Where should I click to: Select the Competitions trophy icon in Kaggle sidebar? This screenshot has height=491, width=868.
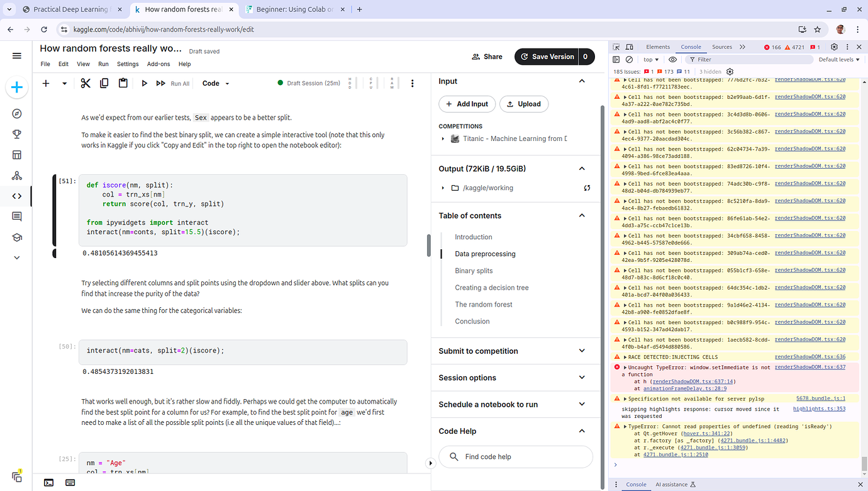pyautogui.click(x=16, y=133)
